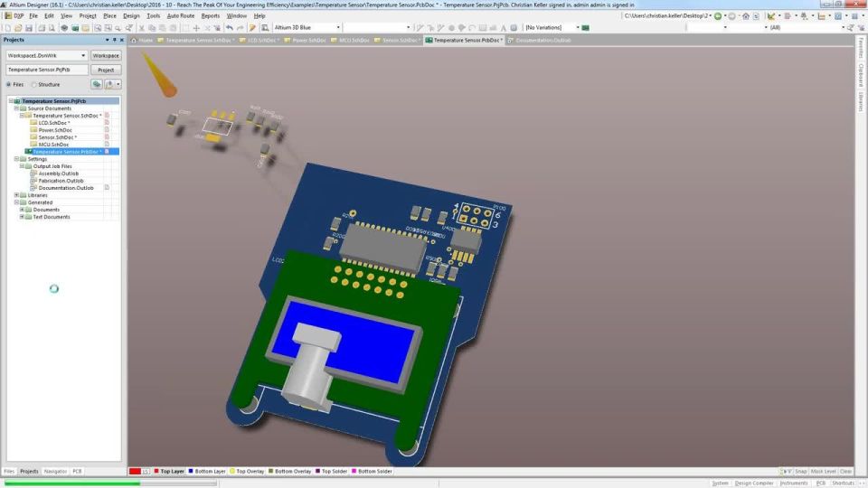Click the red current layer color swatch
The height and width of the screenshot is (488, 868).
[135, 472]
